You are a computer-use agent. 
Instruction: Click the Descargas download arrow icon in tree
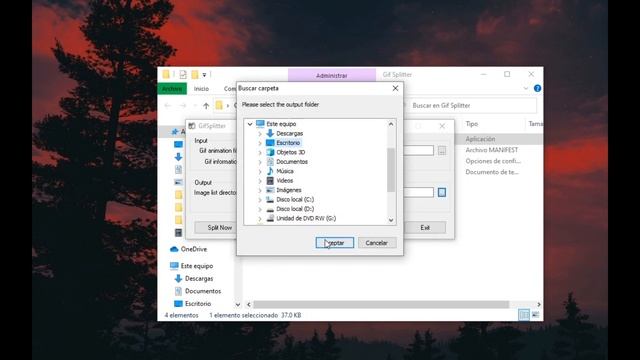click(270, 133)
